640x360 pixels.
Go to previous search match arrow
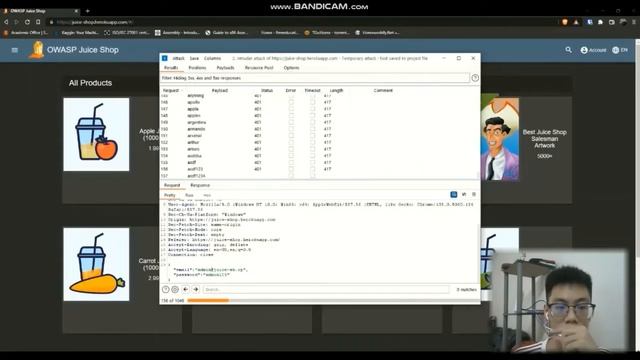pos(186,289)
